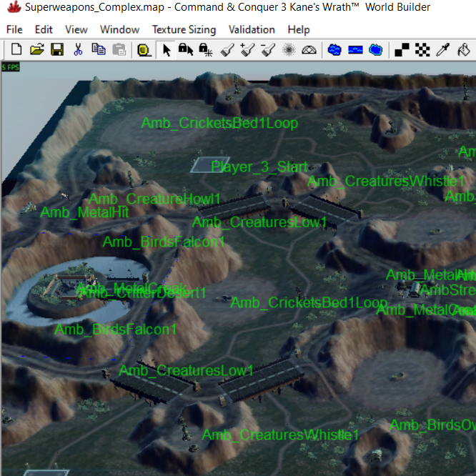Open the Window menu

tap(119, 29)
